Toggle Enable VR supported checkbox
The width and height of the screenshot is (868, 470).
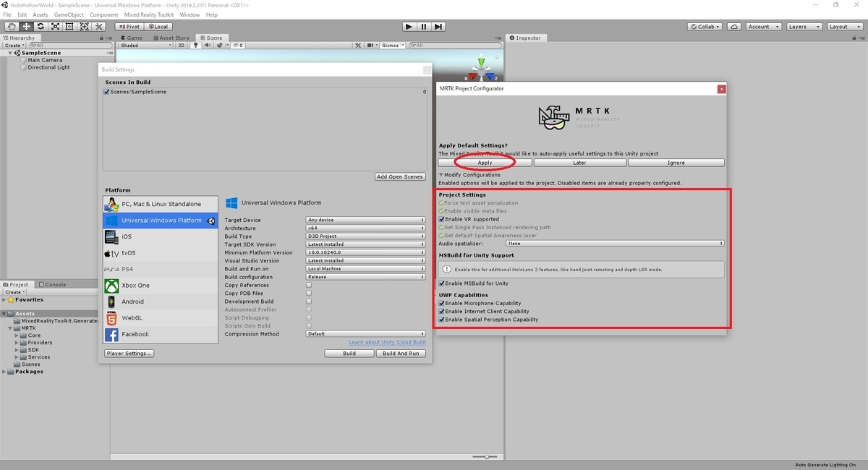[442, 219]
